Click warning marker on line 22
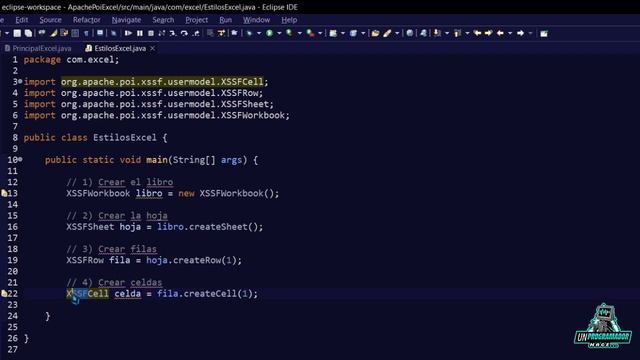The width and height of the screenshot is (640, 360). 4,293
